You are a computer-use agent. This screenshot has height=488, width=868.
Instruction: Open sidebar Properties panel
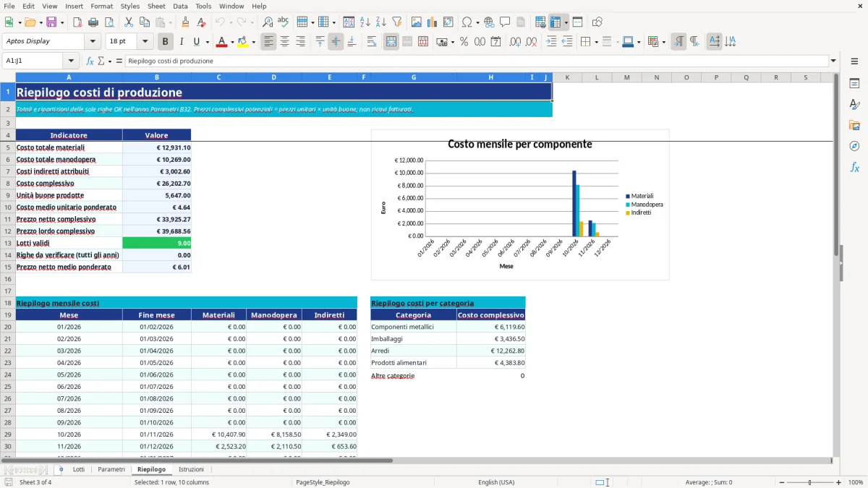854,84
